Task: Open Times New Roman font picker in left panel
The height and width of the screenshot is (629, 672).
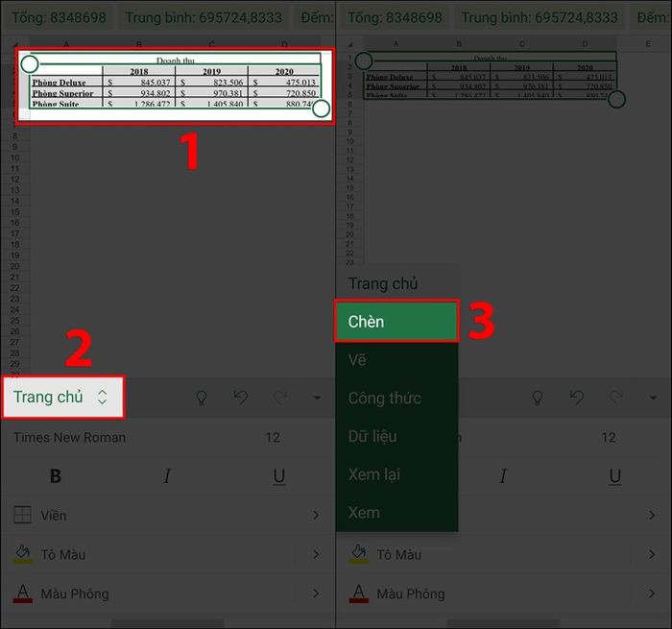Action: tap(69, 437)
